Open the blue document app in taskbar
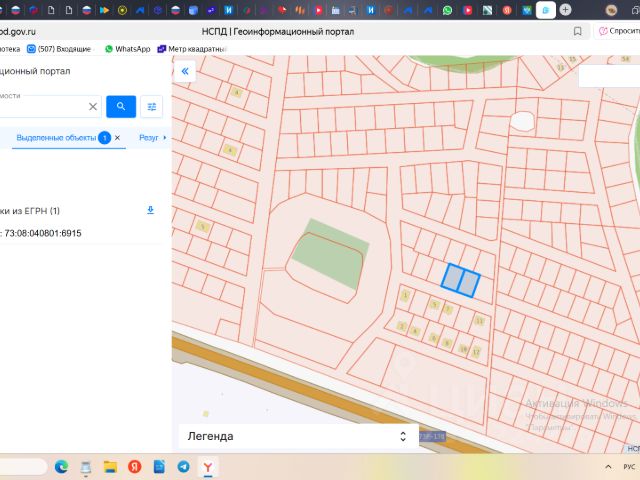 pos(159,467)
